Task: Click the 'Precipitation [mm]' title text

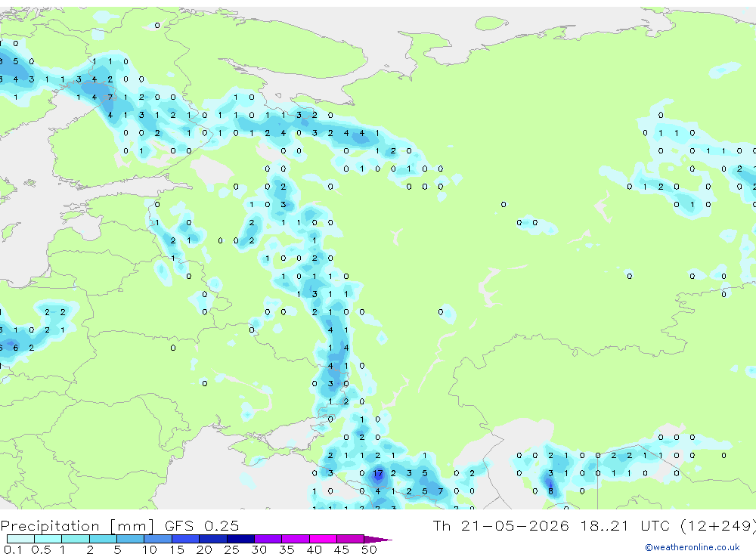Action: click(77, 526)
